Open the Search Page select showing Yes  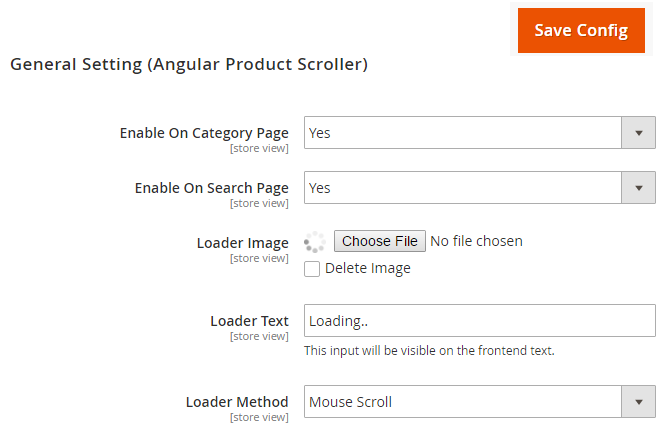point(462,188)
